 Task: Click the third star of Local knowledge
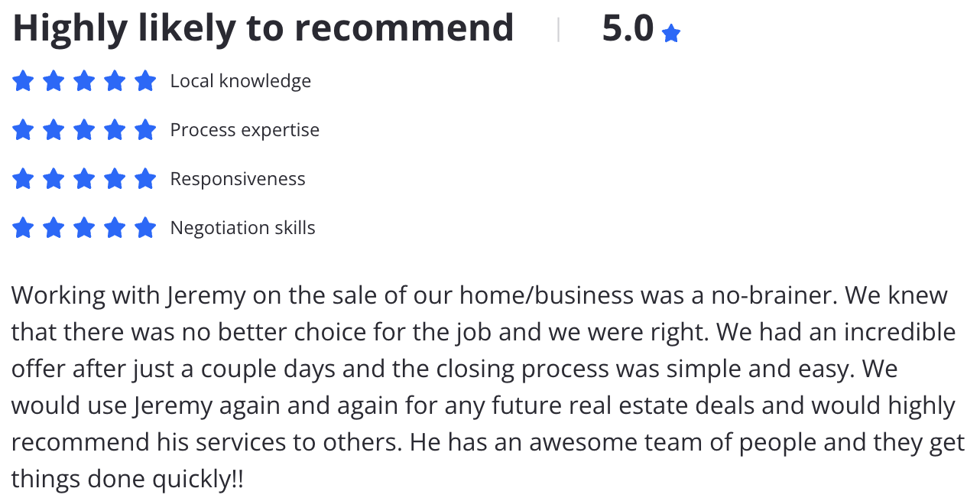[x=84, y=80]
